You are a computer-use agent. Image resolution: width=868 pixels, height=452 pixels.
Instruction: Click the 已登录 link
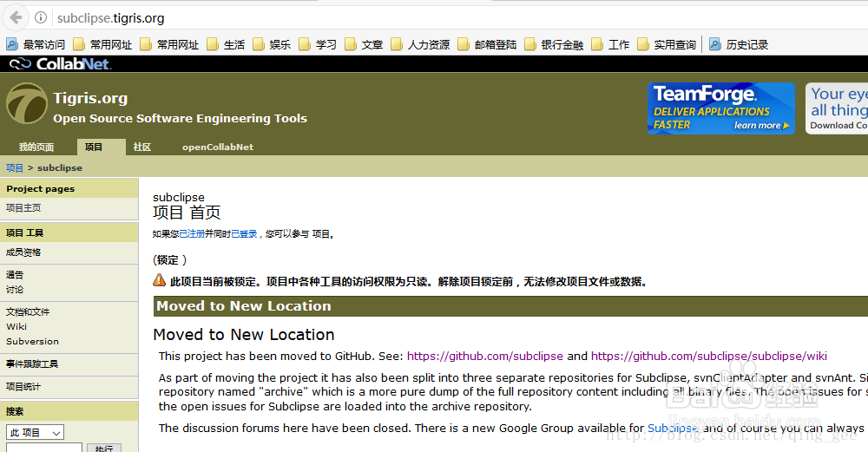pos(244,234)
